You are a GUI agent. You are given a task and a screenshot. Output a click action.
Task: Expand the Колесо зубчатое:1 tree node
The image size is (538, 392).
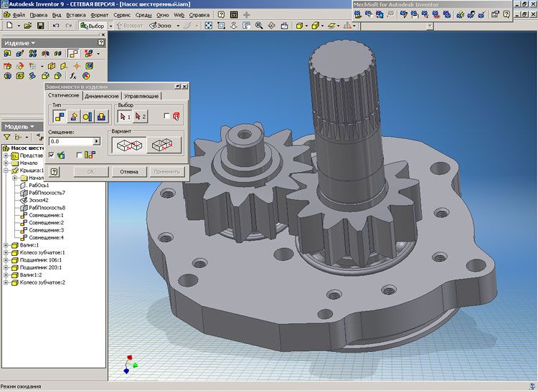[6, 252]
